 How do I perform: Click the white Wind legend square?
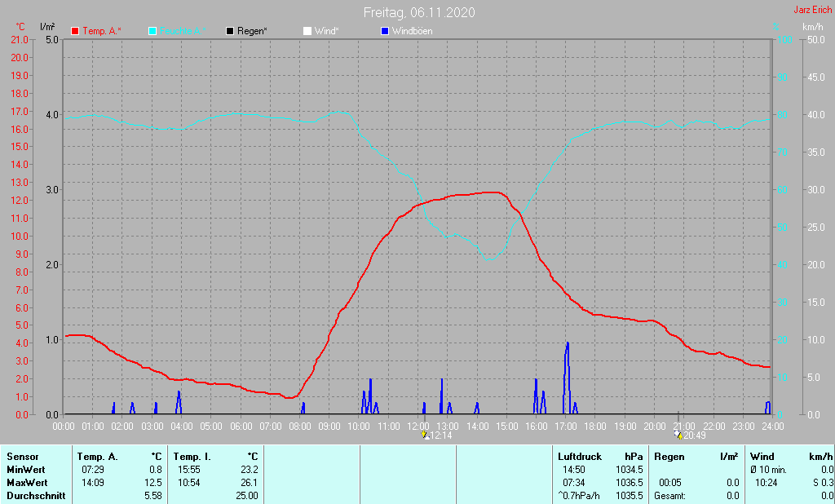[307, 31]
